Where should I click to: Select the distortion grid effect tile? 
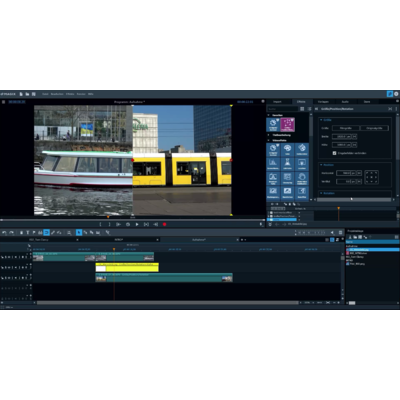tap(287, 178)
